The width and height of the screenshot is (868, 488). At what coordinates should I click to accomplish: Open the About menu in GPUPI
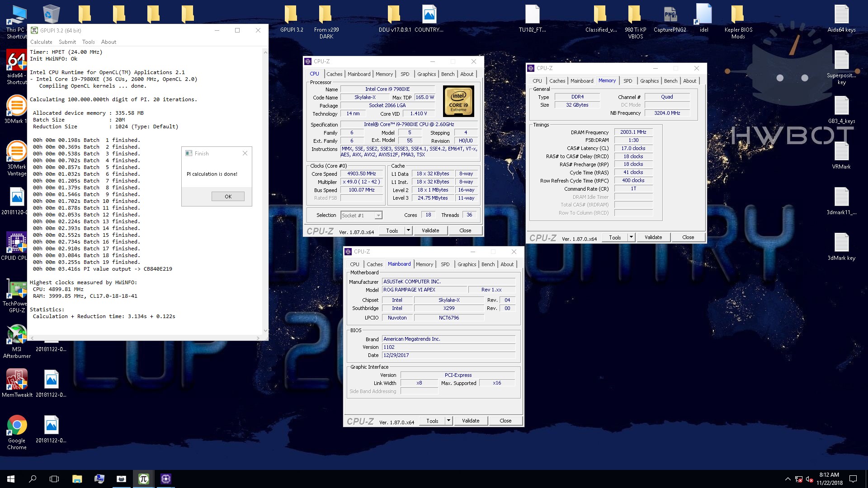pos(108,42)
